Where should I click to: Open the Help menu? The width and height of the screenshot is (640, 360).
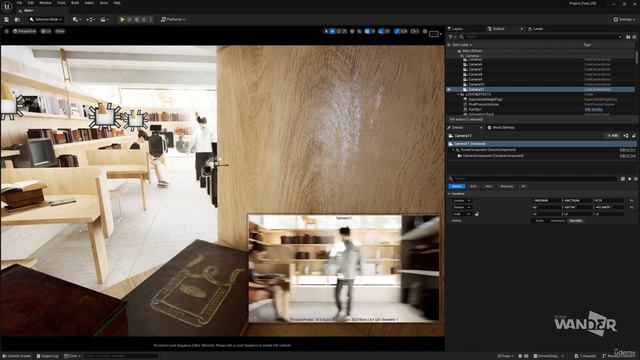[117, 3]
